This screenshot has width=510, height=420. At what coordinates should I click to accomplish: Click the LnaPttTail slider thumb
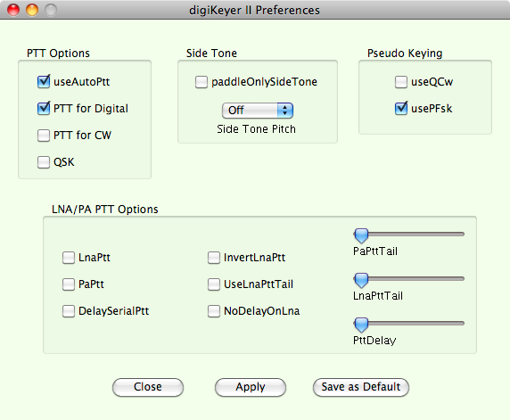click(361, 280)
